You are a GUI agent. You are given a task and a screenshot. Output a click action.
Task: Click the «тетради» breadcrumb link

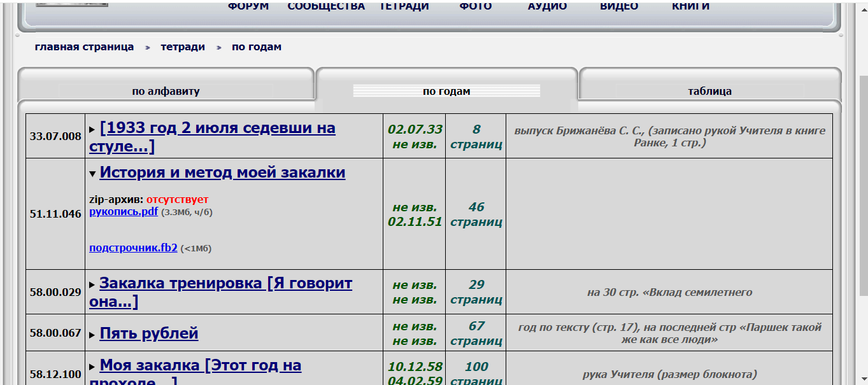[x=183, y=47]
